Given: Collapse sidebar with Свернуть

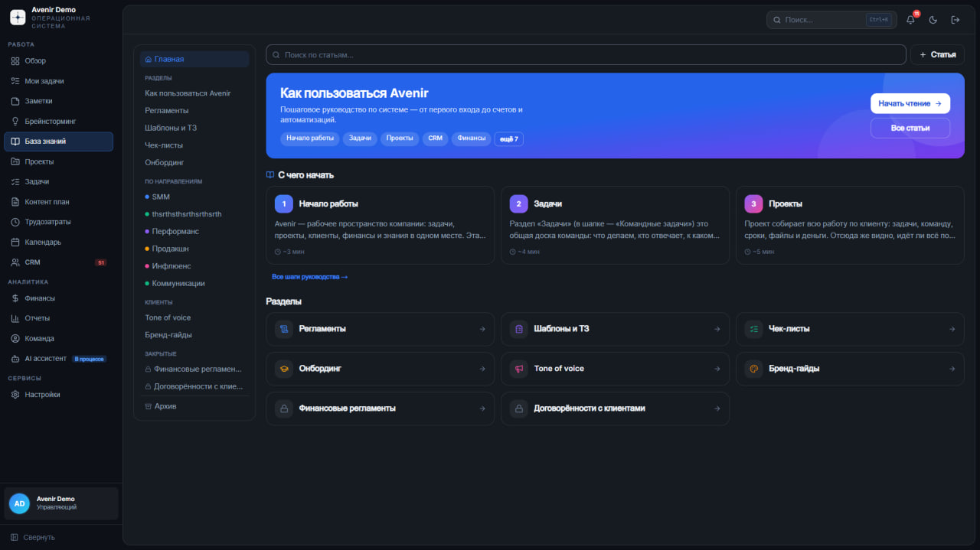Looking at the screenshot, I should (x=33, y=537).
